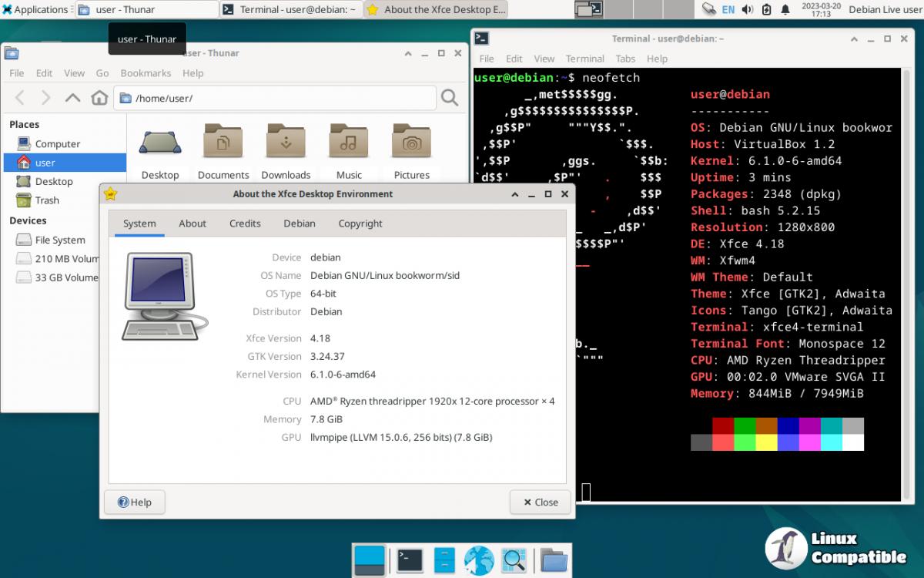
Task: Click the Help button in About dialog
Action: tap(135, 502)
